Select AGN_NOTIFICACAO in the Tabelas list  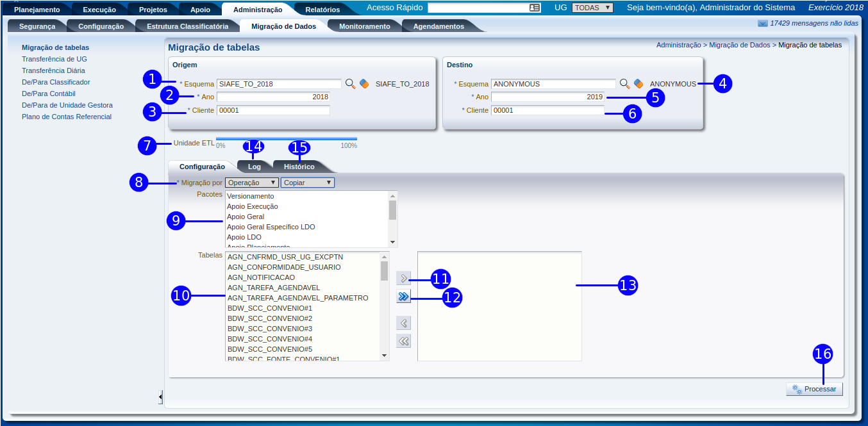tap(261, 277)
